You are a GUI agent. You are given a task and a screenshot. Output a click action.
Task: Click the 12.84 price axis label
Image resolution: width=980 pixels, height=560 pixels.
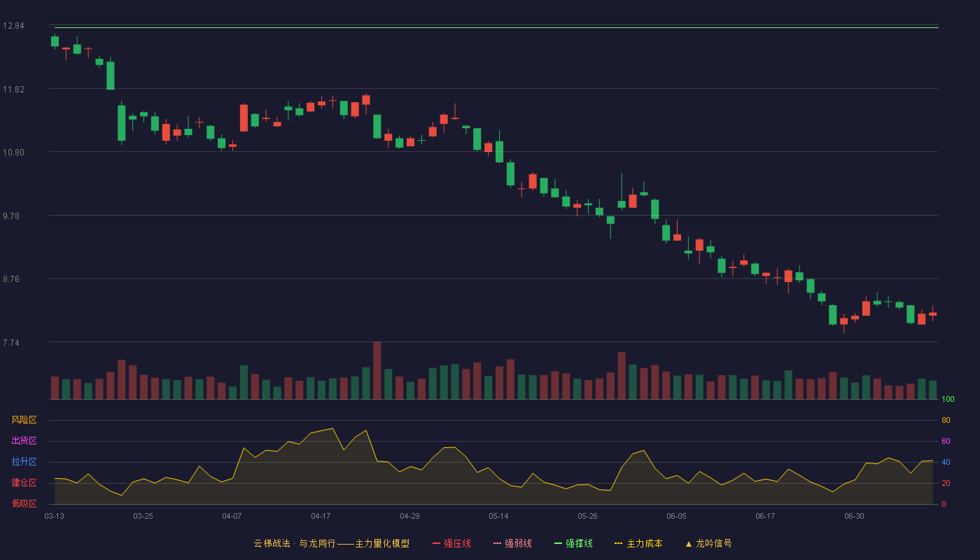tap(13, 26)
